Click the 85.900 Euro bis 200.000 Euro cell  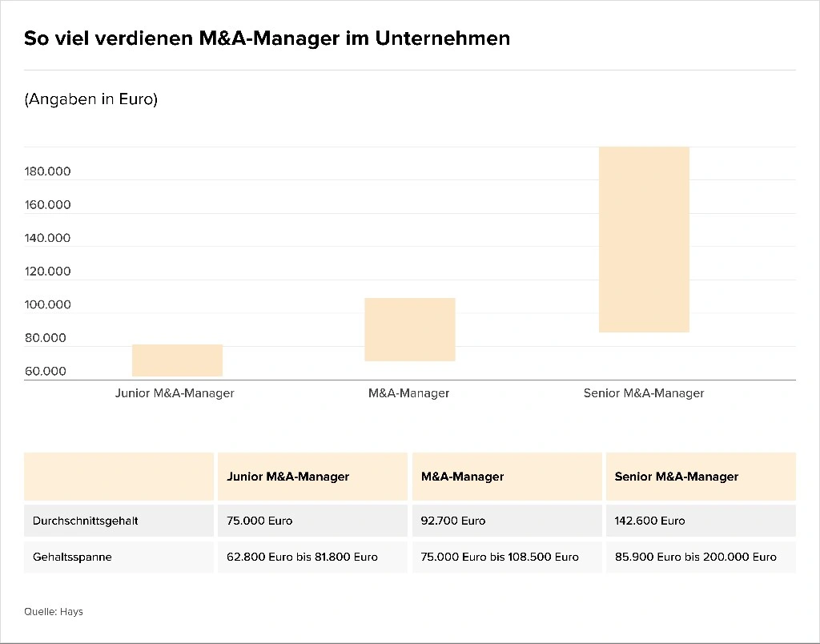click(x=695, y=557)
